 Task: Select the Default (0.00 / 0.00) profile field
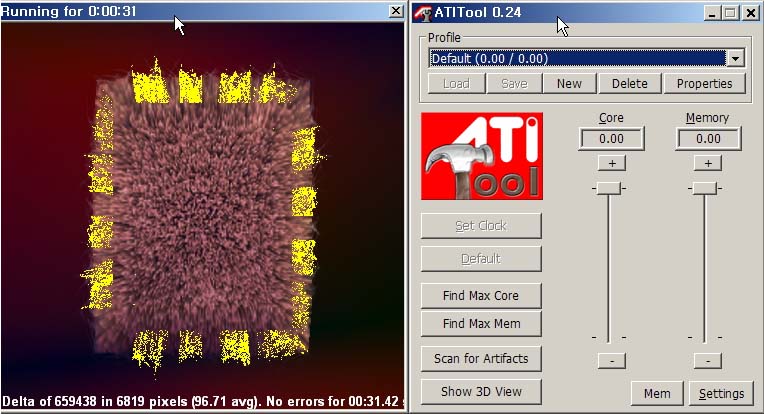coord(578,58)
